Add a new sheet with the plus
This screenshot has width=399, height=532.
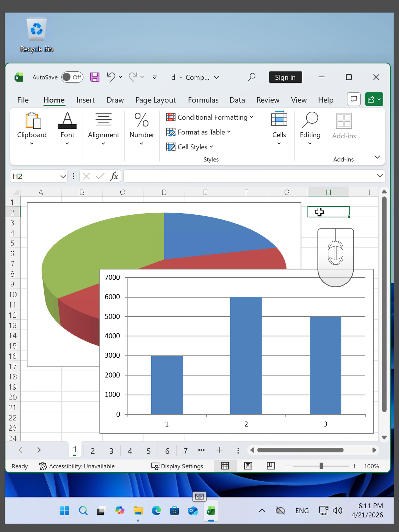(220, 450)
